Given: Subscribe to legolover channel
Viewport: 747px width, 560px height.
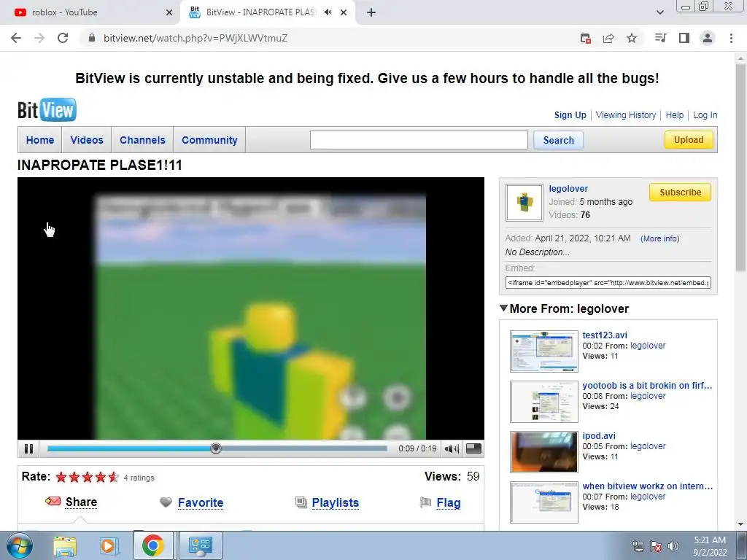Looking at the screenshot, I should [x=680, y=192].
